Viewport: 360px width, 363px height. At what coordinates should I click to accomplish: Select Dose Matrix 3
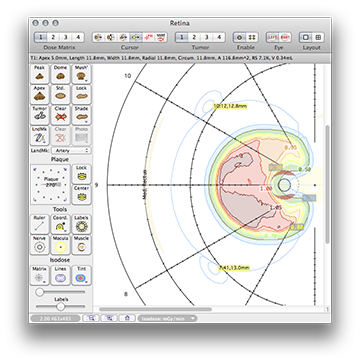(66, 37)
